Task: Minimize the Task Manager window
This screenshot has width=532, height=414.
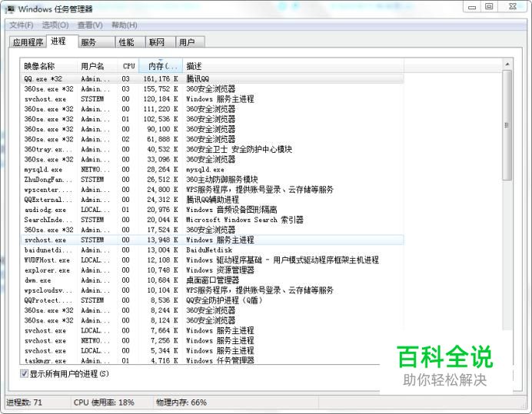Action: point(471,6)
